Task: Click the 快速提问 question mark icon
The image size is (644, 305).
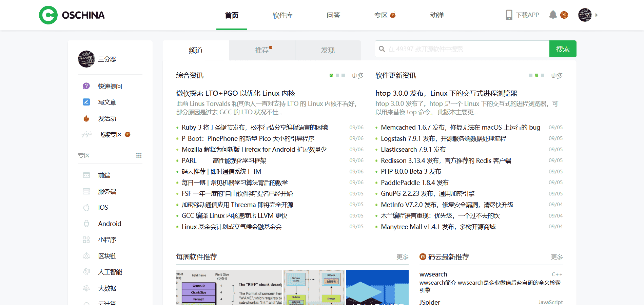Action: (x=86, y=86)
